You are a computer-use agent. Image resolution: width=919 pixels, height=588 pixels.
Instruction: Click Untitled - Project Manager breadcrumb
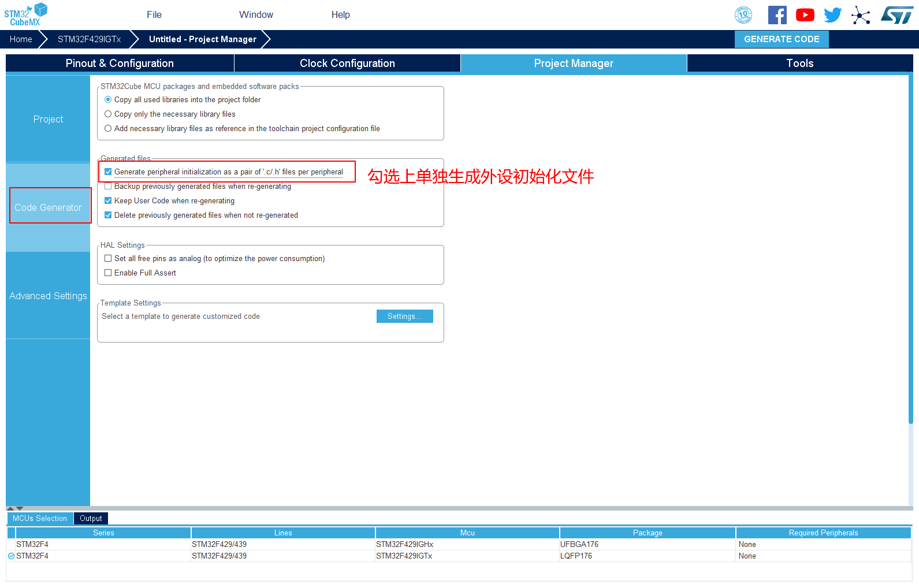pyautogui.click(x=203, y=39)
